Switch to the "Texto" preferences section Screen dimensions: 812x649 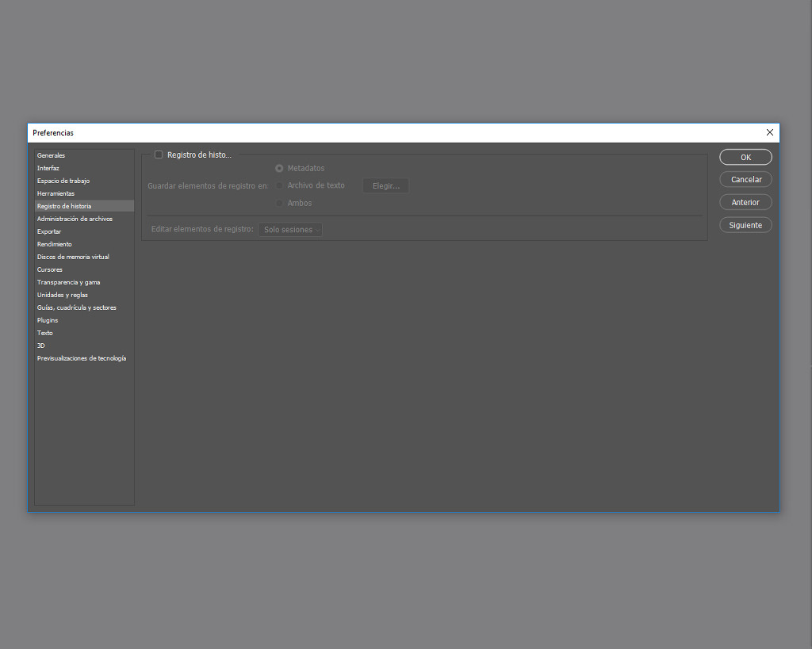click(44, 333)
